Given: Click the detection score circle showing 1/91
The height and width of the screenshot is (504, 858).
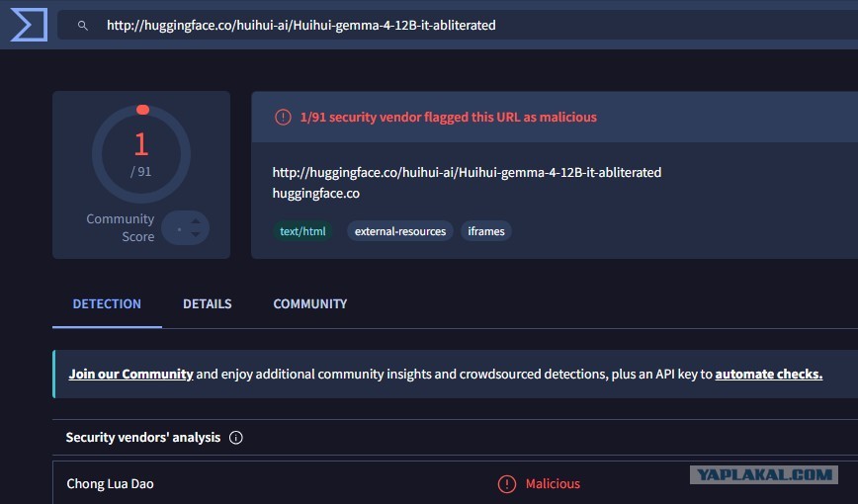Looking at the screenshot, I should click(141, 154).
